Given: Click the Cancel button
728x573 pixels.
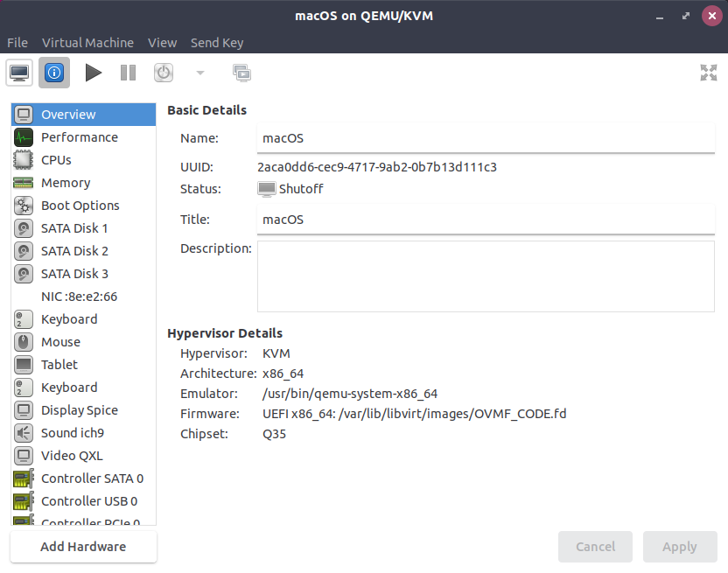Looking at the screenshot, I should tap(595, 547).
